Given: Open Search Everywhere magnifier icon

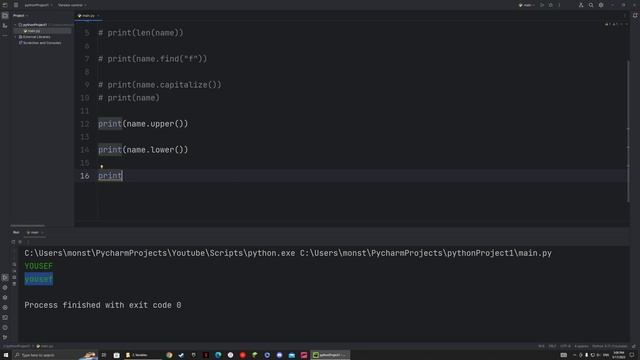Looking at the screenshot, I should (591, 5).
